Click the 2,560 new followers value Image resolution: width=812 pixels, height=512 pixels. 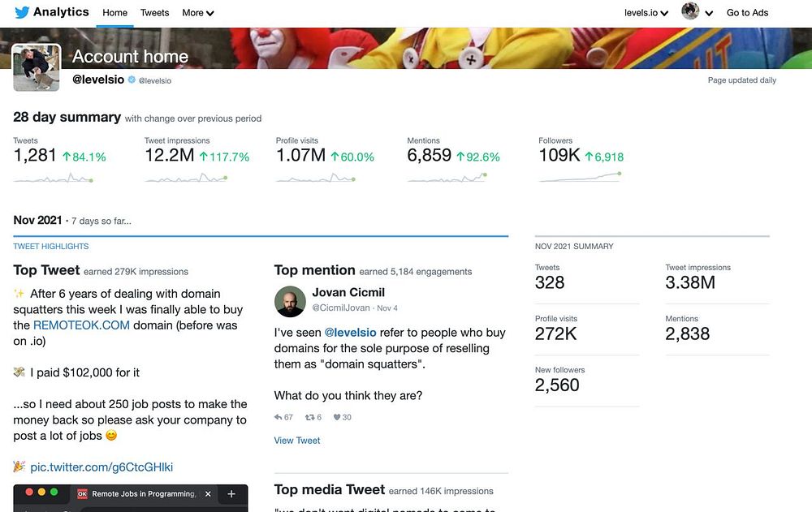point(557,385)
